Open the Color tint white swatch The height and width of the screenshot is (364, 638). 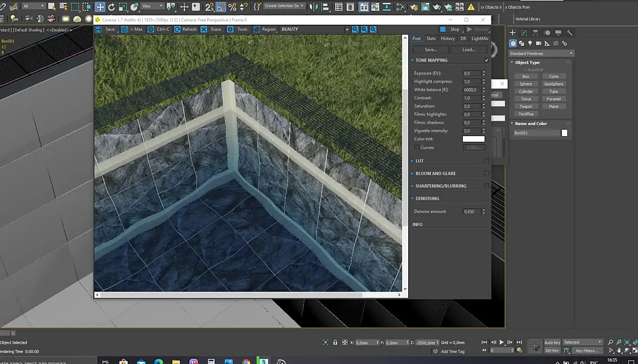(474, 139)
